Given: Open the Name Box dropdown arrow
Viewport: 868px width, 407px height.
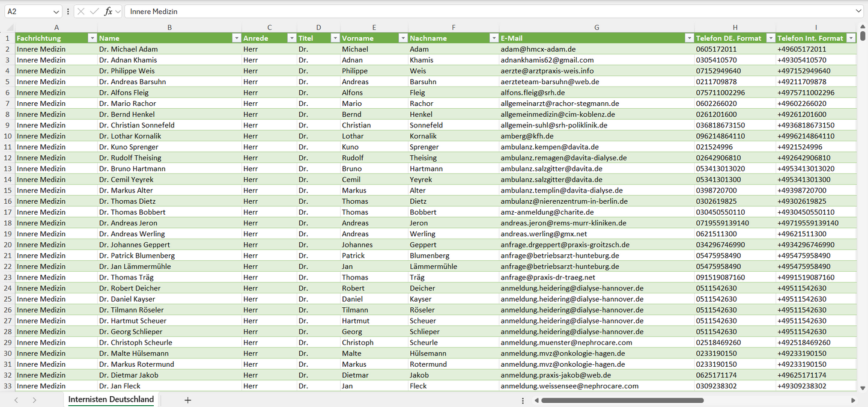Looking at the screenshot, I should click(x=56, y=11).
